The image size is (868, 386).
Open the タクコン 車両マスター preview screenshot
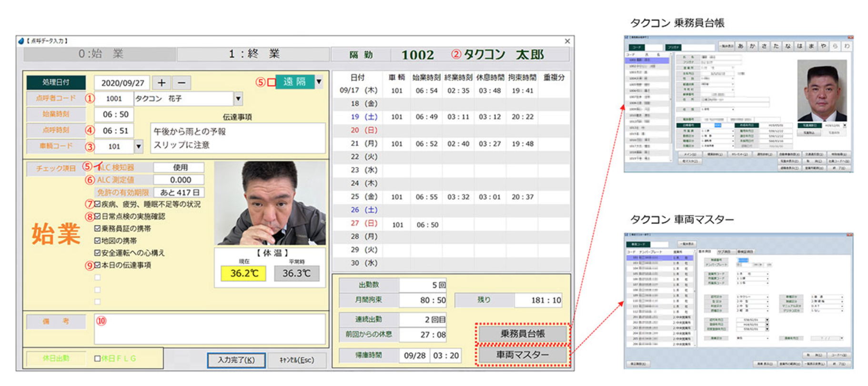click(x=738, y=301)
